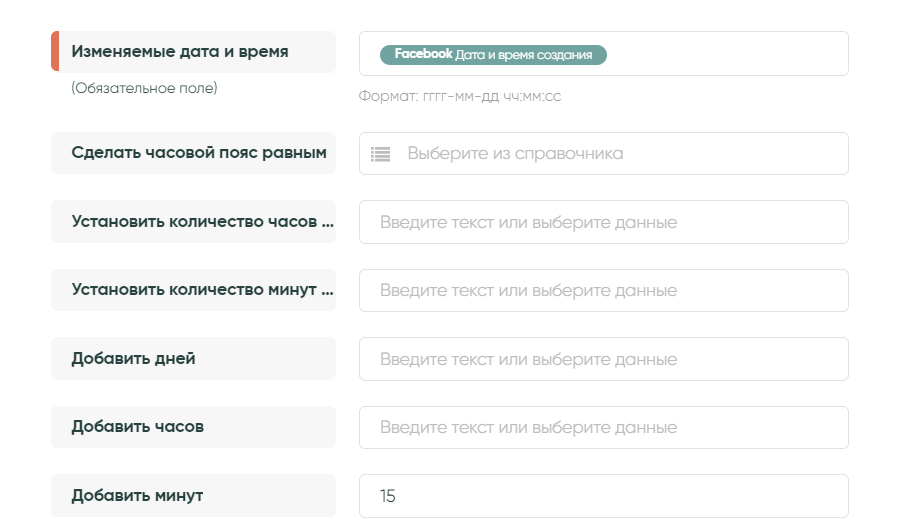
Task: Click the word 'Facebook' in the data tag
Action: (x=423, y=54)
